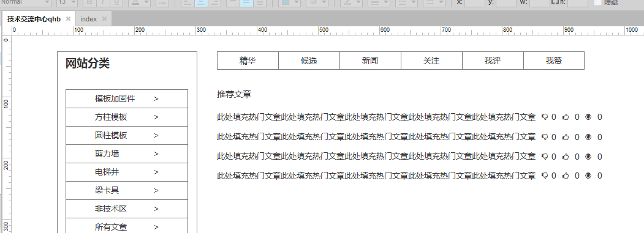Select the 网站分类 heading text
This screenshot has height=233, width=644.
coord(88,64)
